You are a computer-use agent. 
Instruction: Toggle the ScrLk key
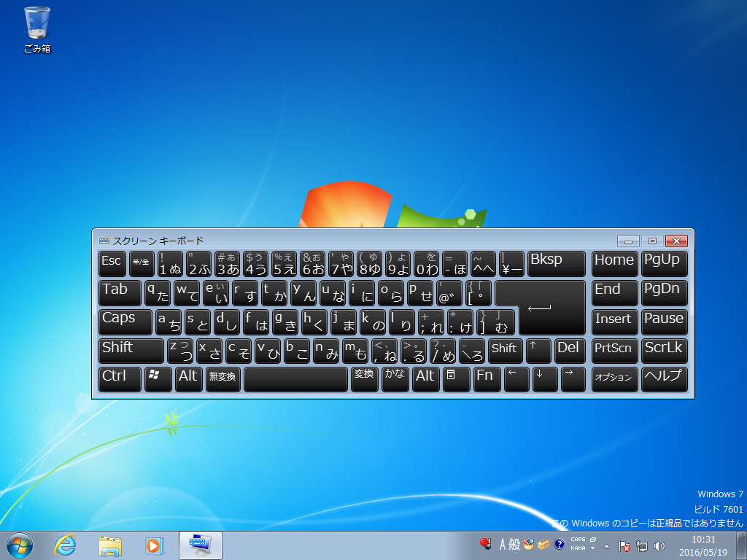[x=664, y=351]
